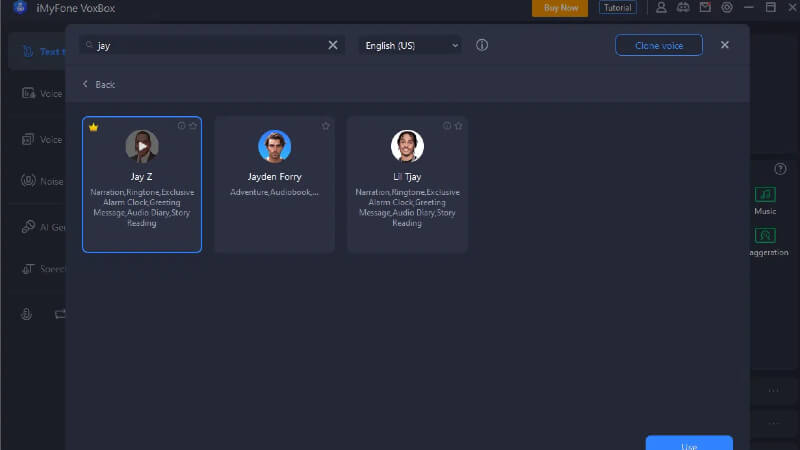Viewport: 800px width, 450px height.
Task: Clear the search field with X icon
Action: 333,45
